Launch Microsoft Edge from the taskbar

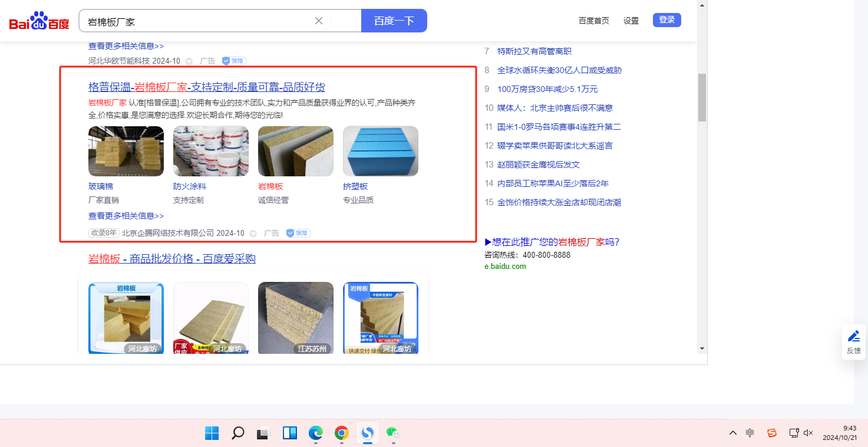point(316,433)
